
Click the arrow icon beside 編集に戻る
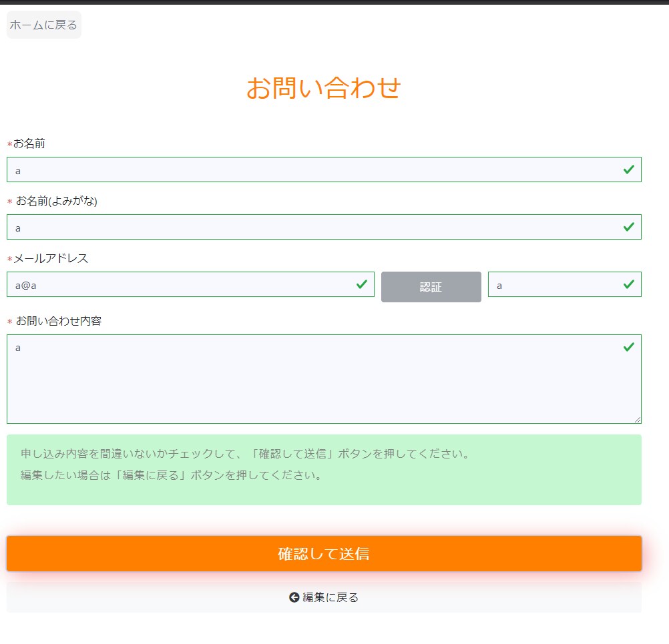tap(294, 597)
